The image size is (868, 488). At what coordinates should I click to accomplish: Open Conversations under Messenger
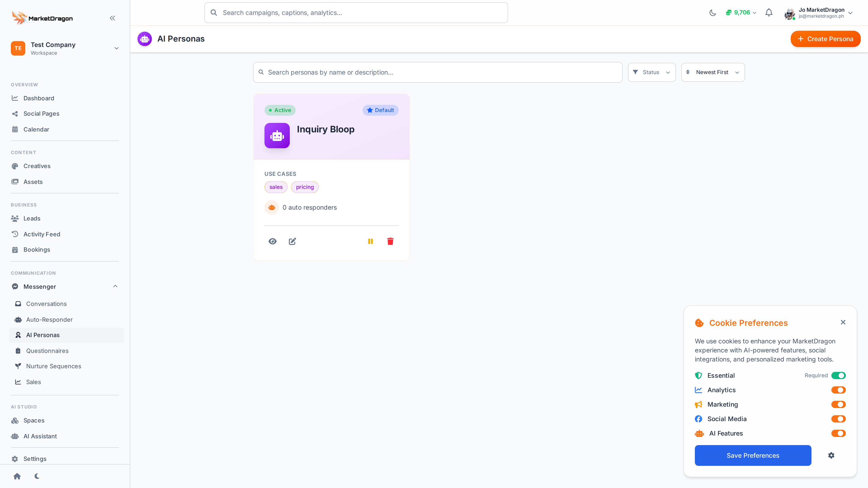pos(66,304)
